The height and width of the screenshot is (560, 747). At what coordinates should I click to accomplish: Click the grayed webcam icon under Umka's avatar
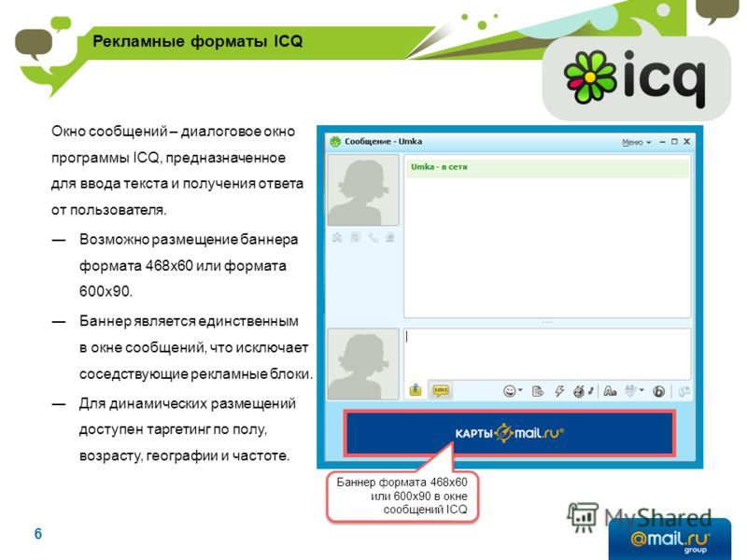390,237
